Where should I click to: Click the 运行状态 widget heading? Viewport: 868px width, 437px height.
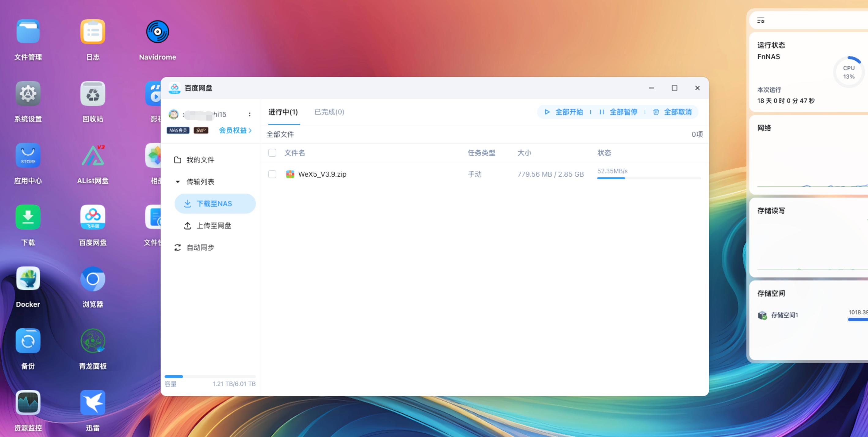pyautogui.click(x=771, y=45)
